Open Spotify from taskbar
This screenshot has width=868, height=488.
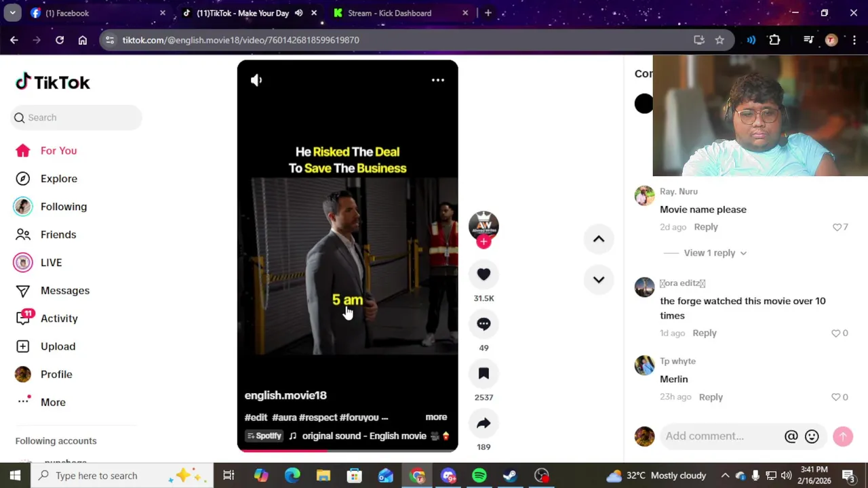(x=479, y=476)
